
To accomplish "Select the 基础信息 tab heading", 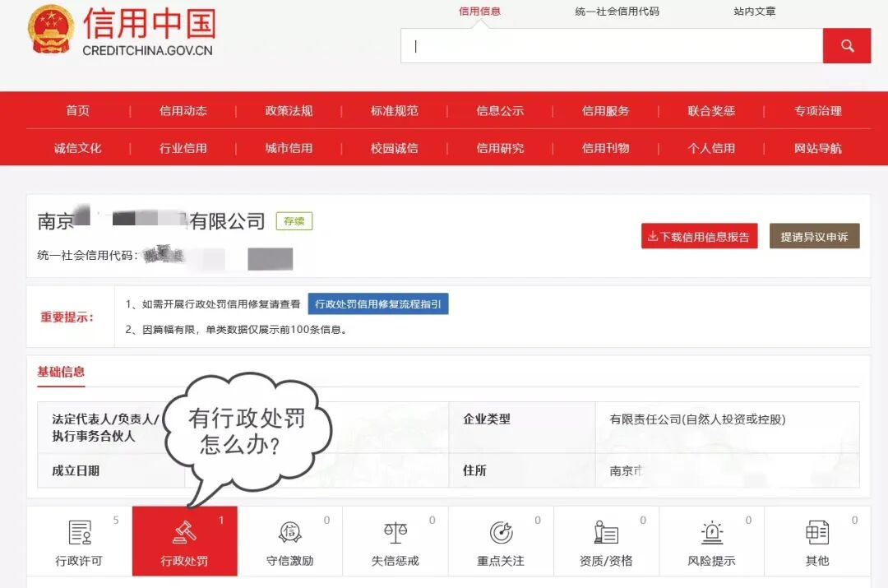I will 61,372.
